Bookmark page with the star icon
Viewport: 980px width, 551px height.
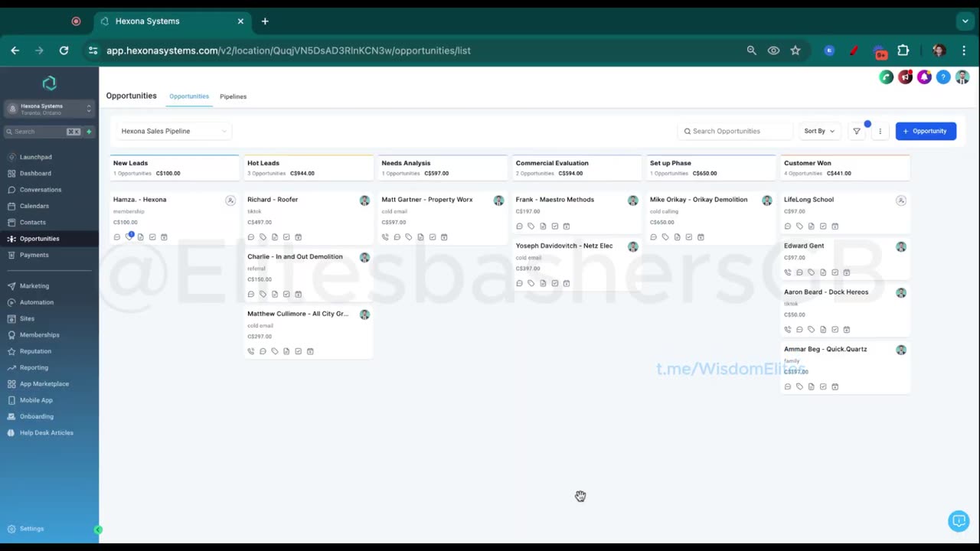[x=795, y=51]
